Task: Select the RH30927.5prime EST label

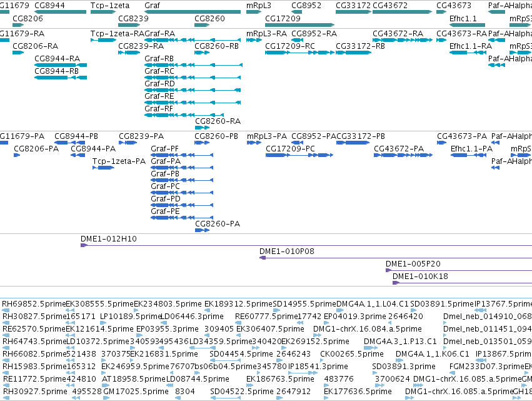Action: click(35, 392)
